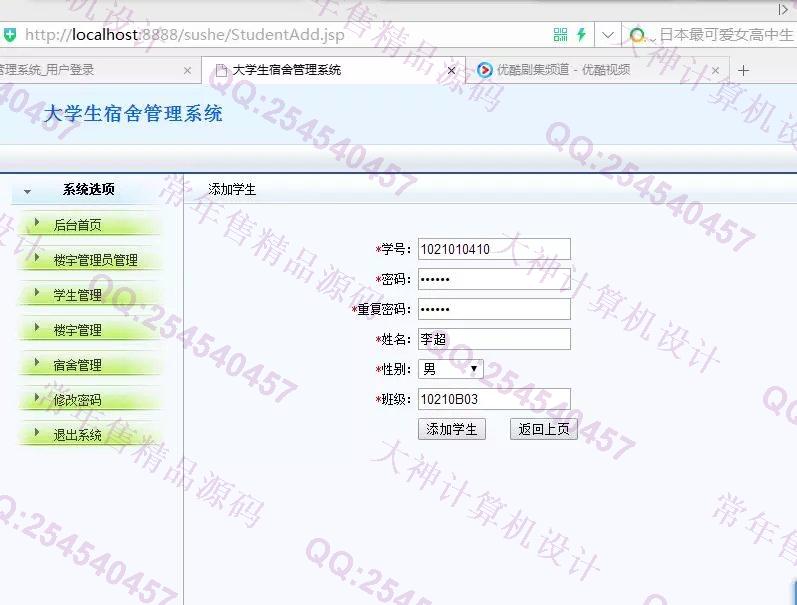This screenshot has width=797, height=605.
Task: Click the sidebar toggle icon at top right
Action: 783,9
